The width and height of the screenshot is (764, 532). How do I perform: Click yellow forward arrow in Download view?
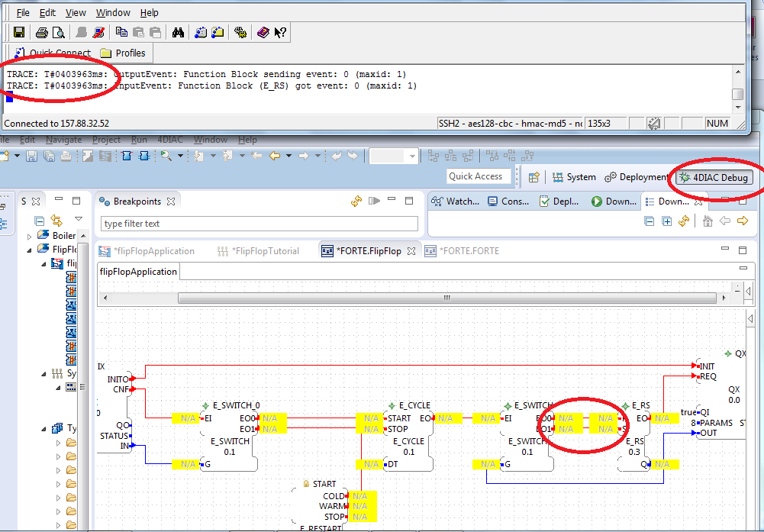point(742,221)
